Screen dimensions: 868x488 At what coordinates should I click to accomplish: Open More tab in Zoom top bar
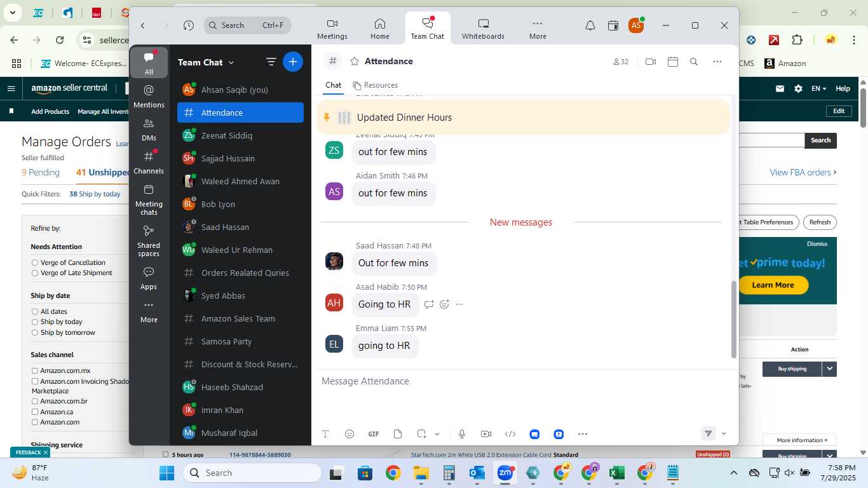[538, 29]
